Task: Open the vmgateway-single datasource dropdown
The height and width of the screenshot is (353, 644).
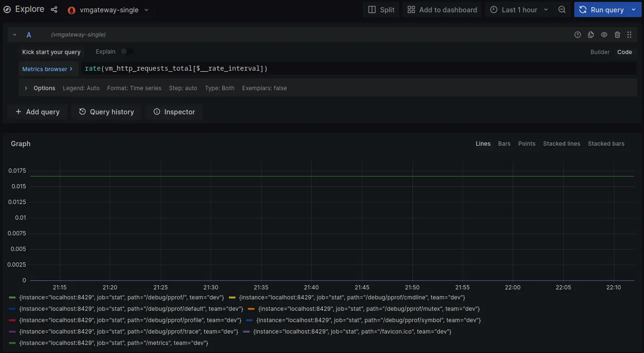Action: point(108,10)
